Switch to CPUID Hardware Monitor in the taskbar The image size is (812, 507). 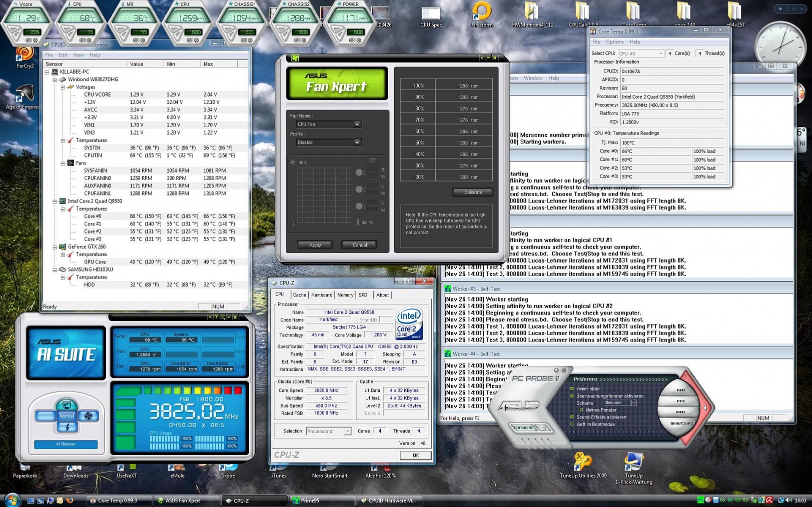[389, 500]
